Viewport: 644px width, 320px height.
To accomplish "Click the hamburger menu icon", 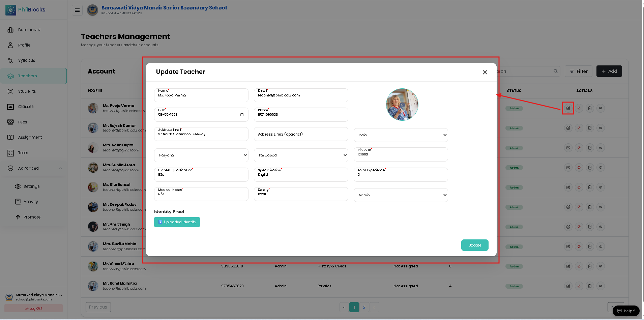I will tap(77, 10).
